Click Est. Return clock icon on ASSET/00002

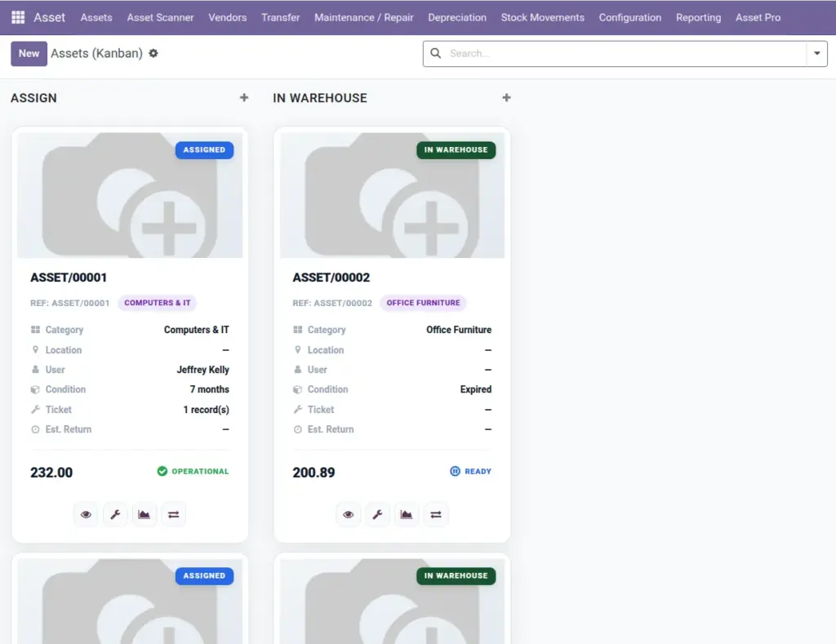tap(297, 429)
